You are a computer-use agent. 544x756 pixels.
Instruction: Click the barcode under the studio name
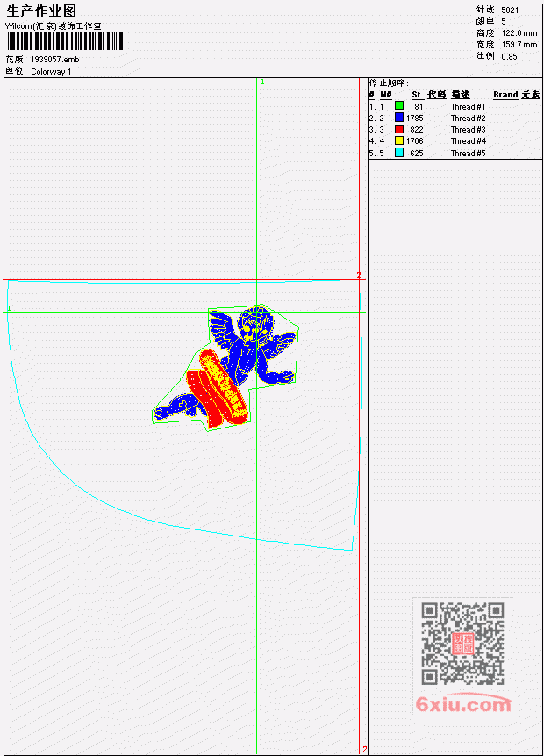click(x=65, y=41)
